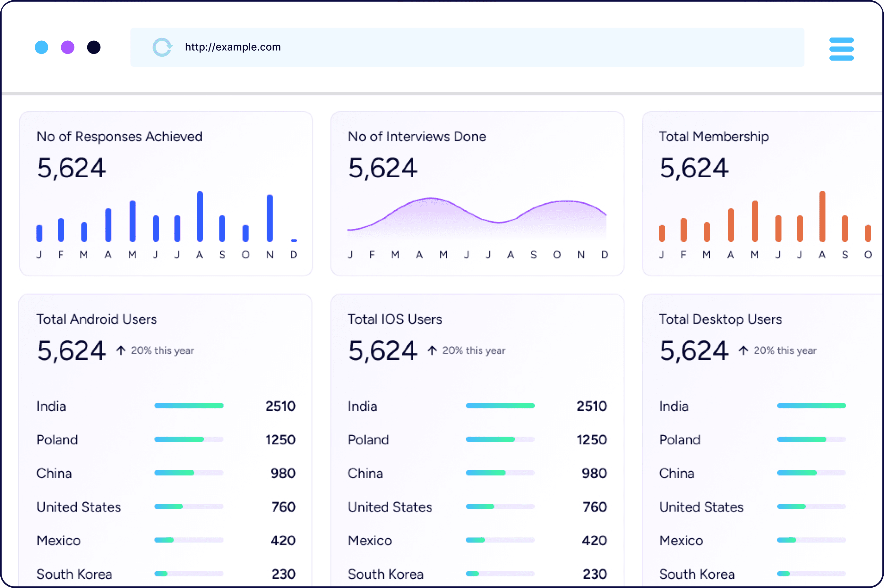Click the blue November bar in Responses chart
Viewport: 884px width, 588px height.
pyautogui.click(x=270, y=218)
